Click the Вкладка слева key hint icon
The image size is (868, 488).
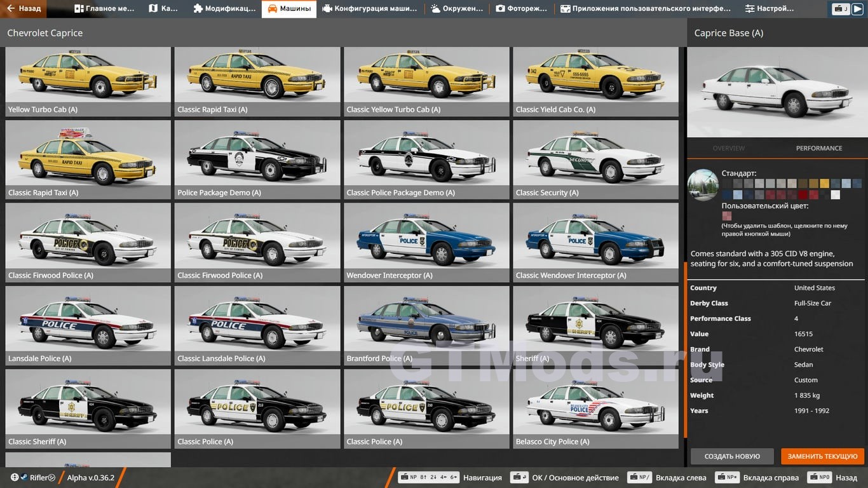640,477
